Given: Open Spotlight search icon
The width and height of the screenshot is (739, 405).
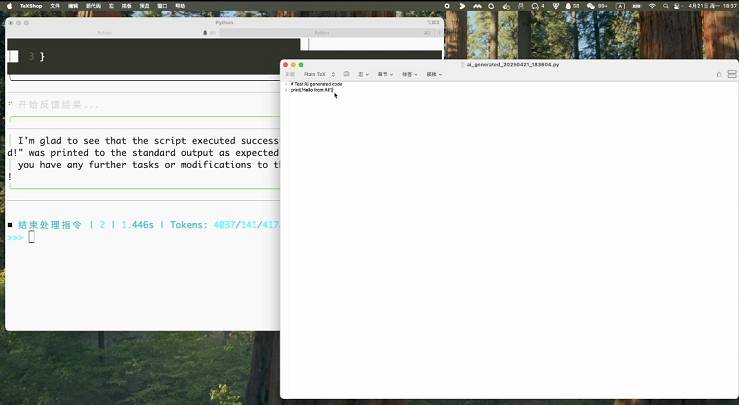Looking at the screenshot, I should pyautogui.click(x=665, y=6).
